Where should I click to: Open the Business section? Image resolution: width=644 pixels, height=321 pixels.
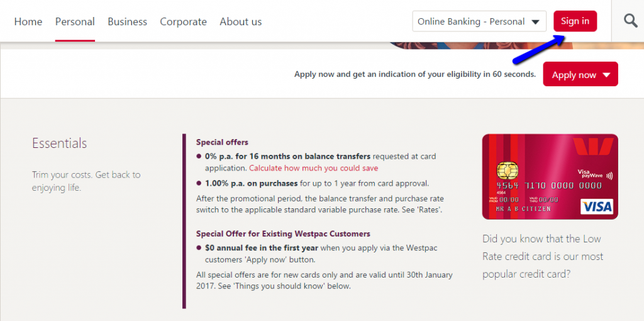(x=127, y=21)
